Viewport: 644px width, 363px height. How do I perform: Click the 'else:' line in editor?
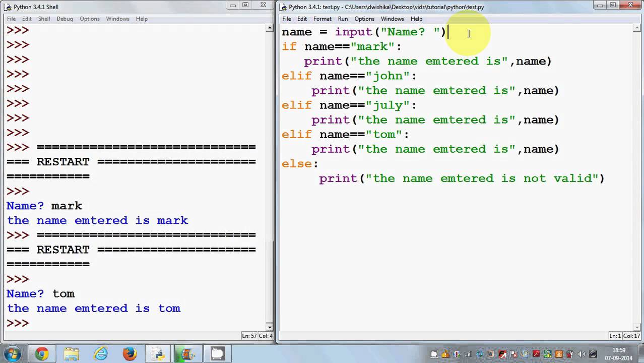click(x=300, y=163)
